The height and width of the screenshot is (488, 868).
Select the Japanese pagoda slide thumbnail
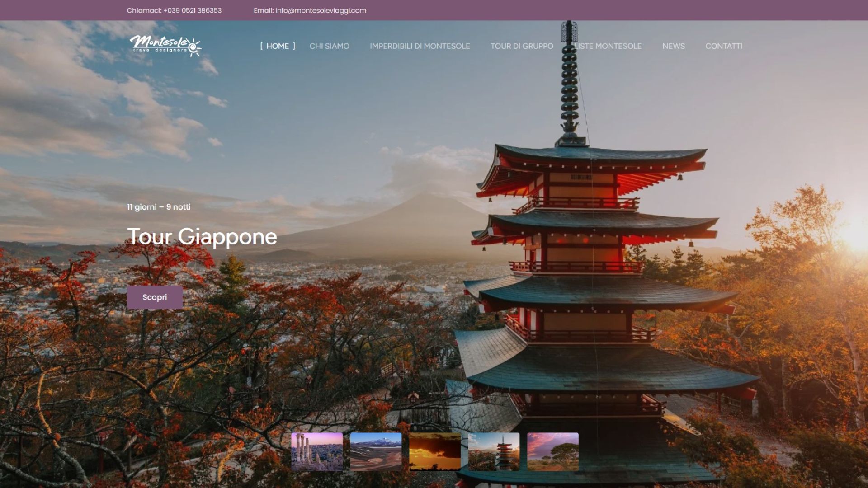pos(494,452)
